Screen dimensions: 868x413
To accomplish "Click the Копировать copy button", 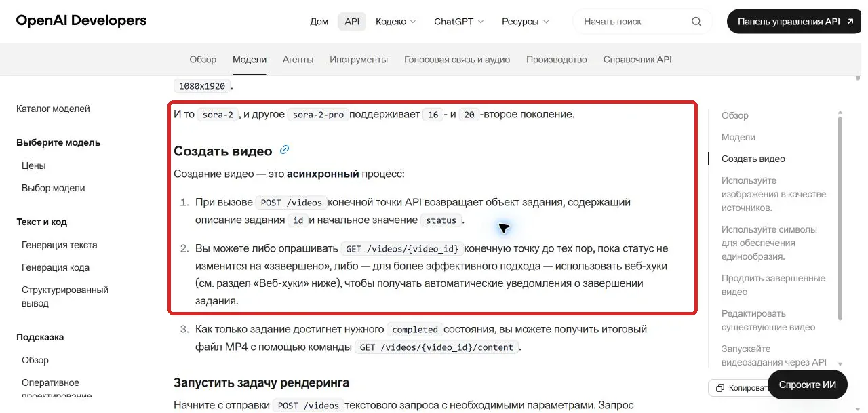I will pyautogui.click(x=741, y=388).
